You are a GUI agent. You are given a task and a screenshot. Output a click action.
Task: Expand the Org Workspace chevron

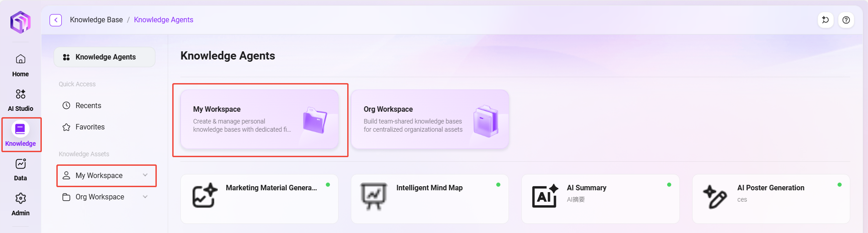pyautogui.click(x=145, y=197)
